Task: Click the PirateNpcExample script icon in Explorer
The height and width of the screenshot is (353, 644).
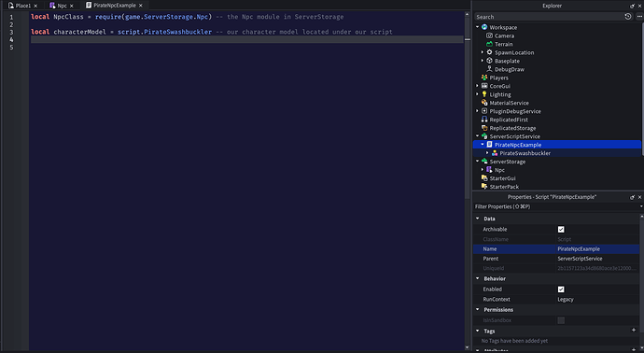Action: click(x=489, y=145)
